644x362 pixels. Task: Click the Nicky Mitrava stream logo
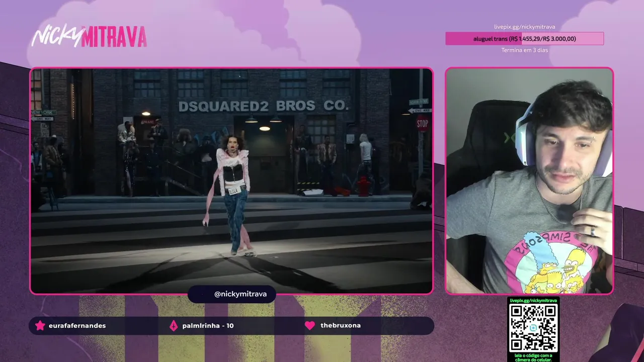pyautogui.click(x=89, y=37)
